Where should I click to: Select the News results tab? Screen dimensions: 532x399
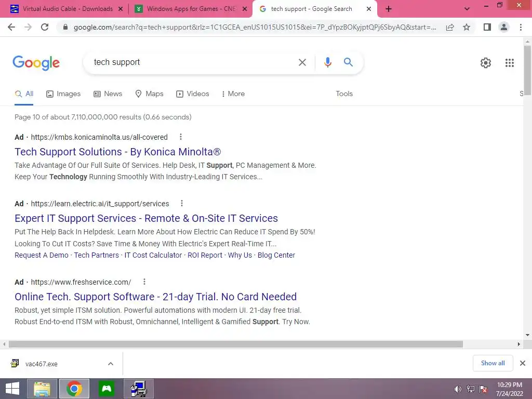click(108, 94)
